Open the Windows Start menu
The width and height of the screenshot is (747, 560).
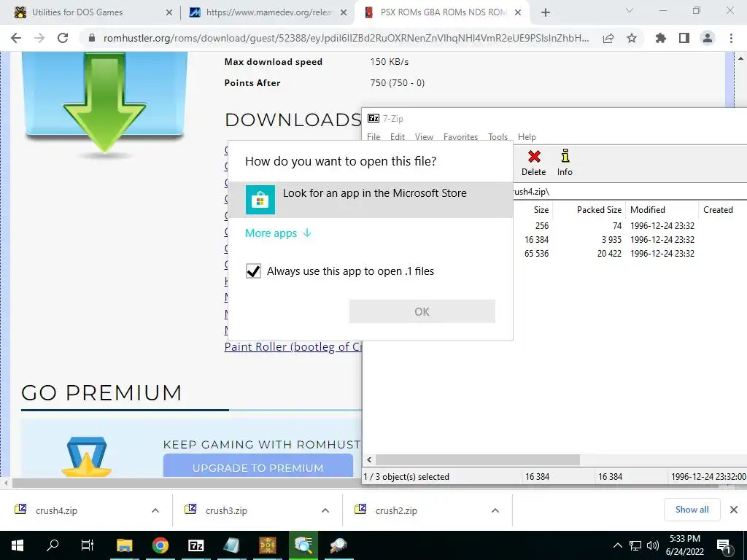[18, 545]
